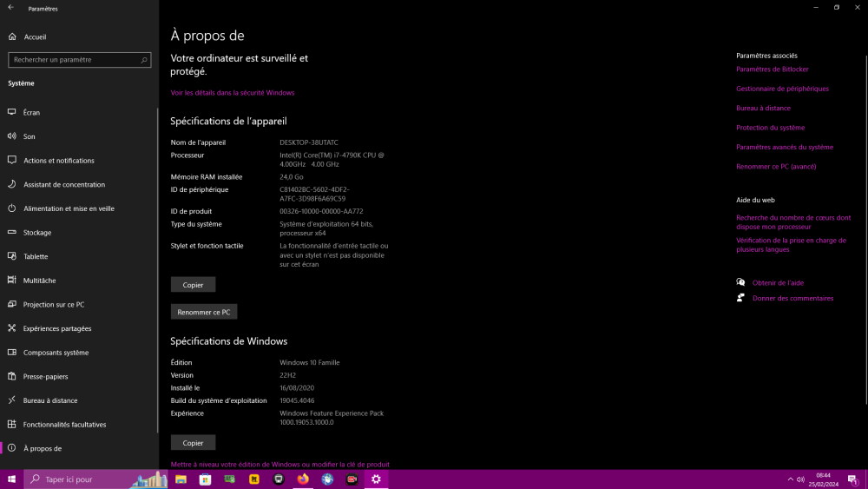
Task: Open the Windows Start menu
Action: [11, 479]
